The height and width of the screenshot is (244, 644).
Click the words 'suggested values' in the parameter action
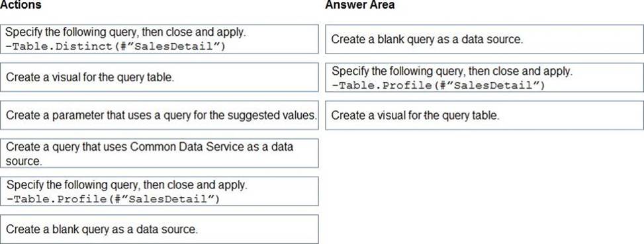coord(271,115)
